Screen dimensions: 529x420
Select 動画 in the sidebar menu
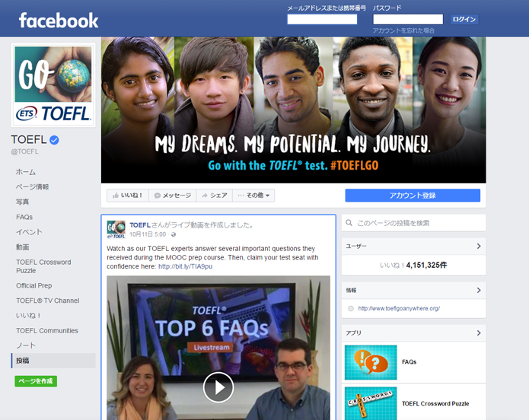pyautogui.click(x=23, y=247)
